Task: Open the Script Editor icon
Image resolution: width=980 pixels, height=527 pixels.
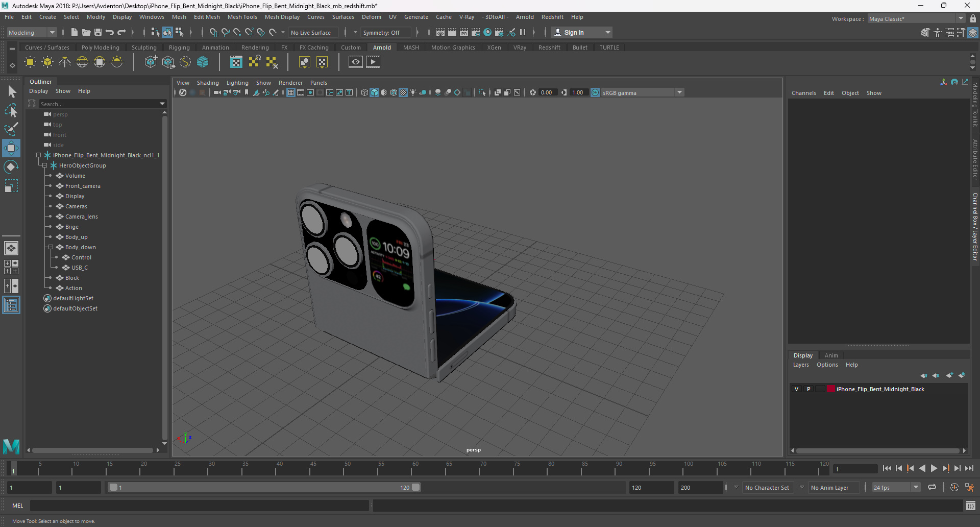Action: point(971,506)
